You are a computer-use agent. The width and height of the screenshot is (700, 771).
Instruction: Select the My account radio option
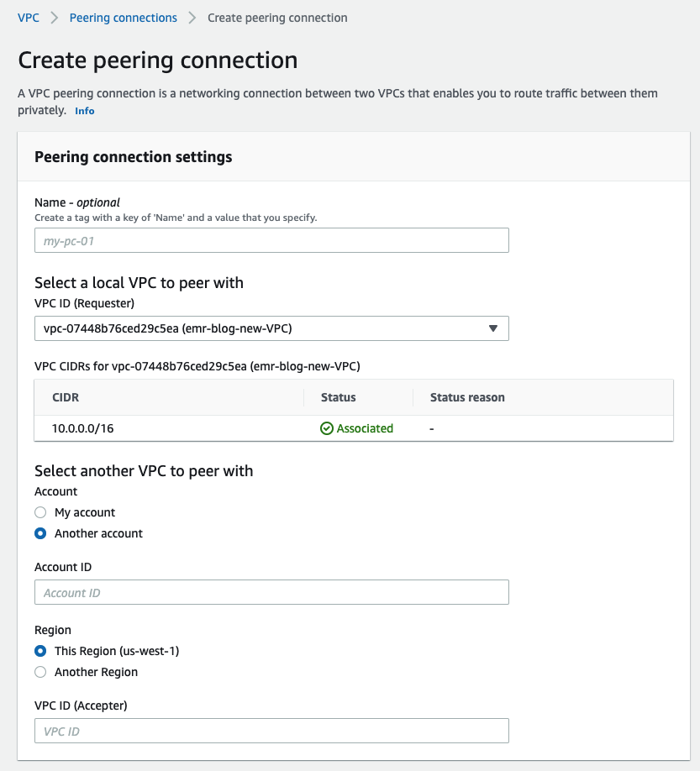40,512
